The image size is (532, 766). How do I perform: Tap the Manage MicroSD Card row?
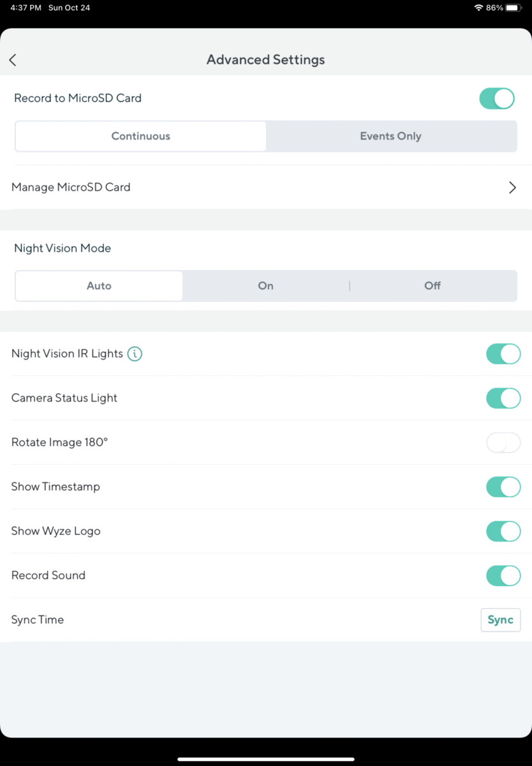click(71, 187)
